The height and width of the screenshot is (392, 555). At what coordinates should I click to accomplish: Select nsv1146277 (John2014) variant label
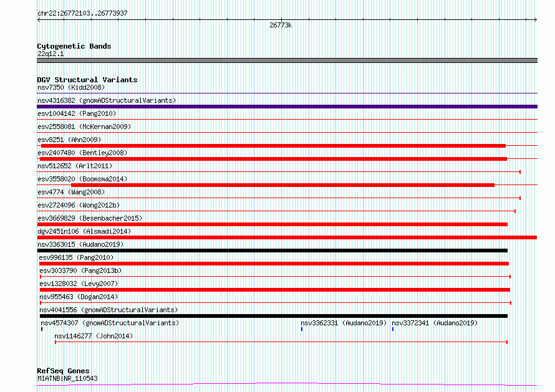(x=94, y=336)
